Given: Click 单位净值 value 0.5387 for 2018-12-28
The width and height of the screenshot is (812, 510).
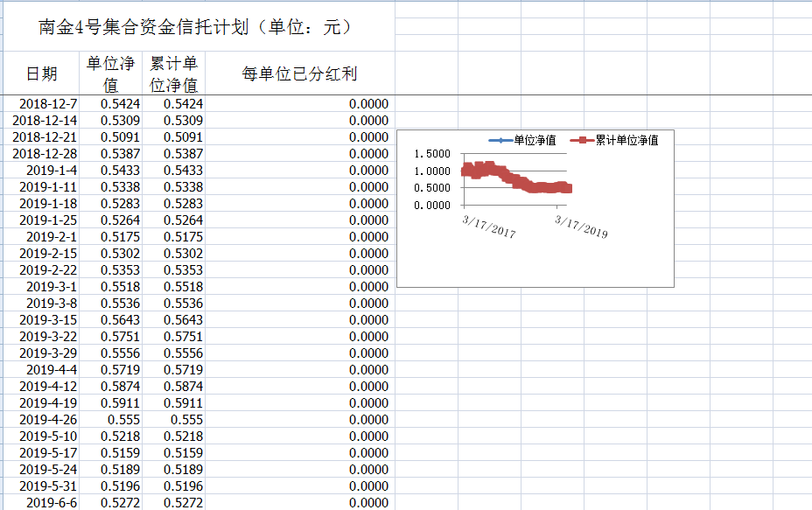Looking at the screenshot, I should point(110,153).
